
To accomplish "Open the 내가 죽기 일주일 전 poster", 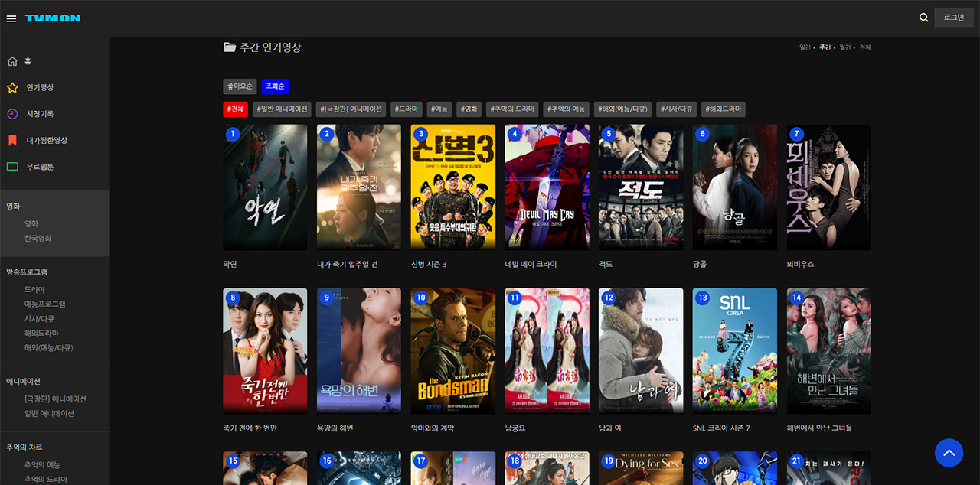I will pyautogui.click(x=359, y=187).
